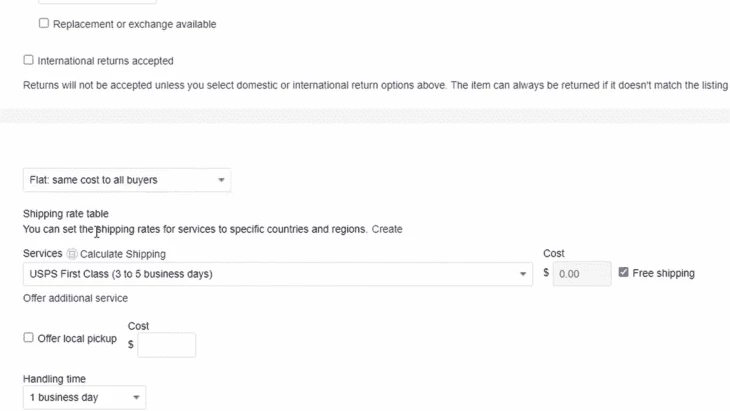Check the Replacement or exchange available box
730x411 pixels.
pos(44,23)
